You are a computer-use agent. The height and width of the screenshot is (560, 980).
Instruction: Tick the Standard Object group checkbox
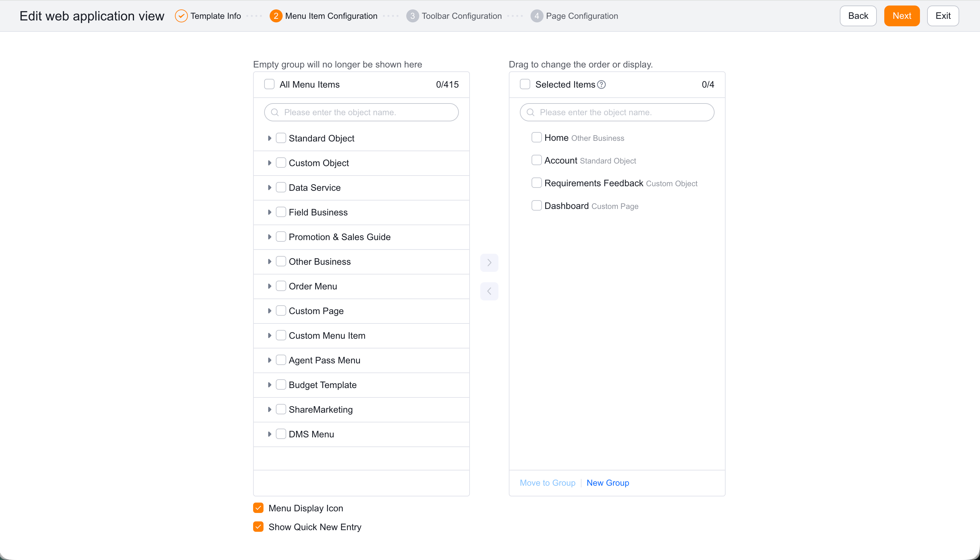(281, 138)
